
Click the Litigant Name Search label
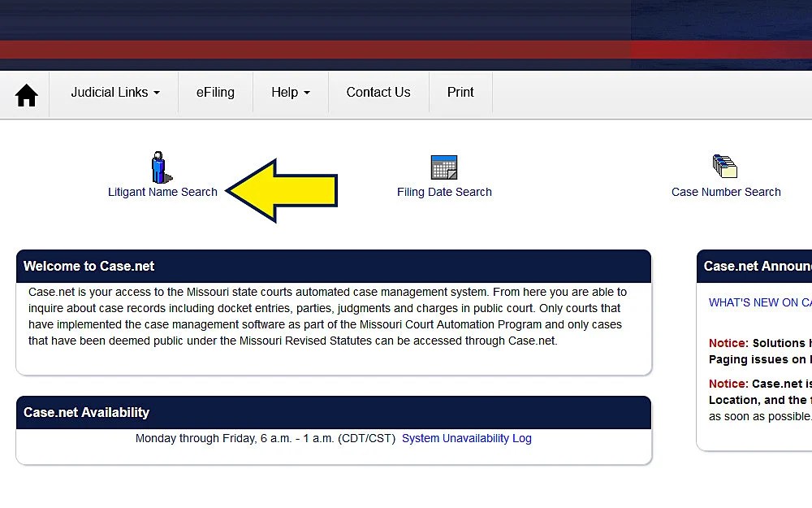pyautogui.click(x=162, y=192)
